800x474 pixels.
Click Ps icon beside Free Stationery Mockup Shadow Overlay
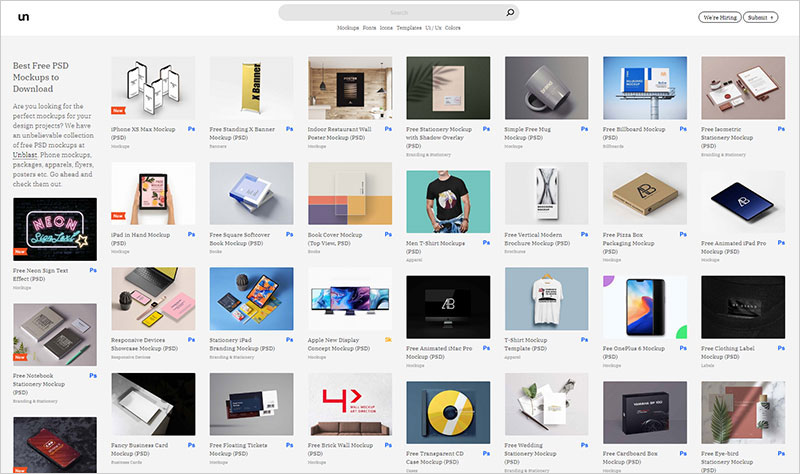(x=486, y=129)
